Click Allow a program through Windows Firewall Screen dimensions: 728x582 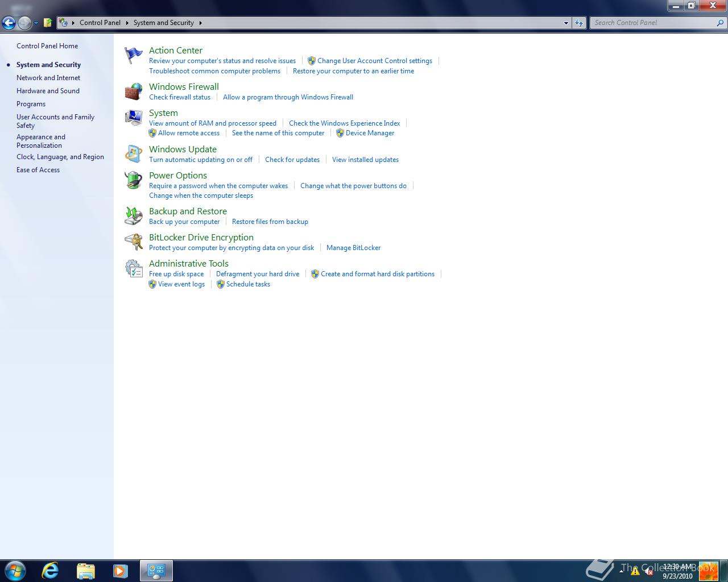[x=288, y=97]
